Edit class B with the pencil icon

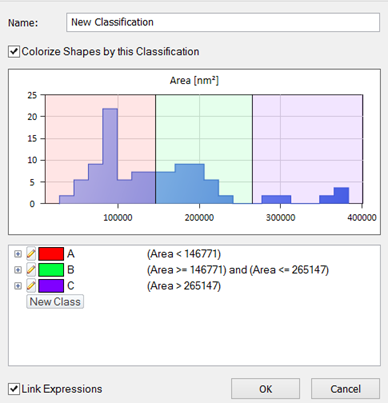(x=31, y=270)
